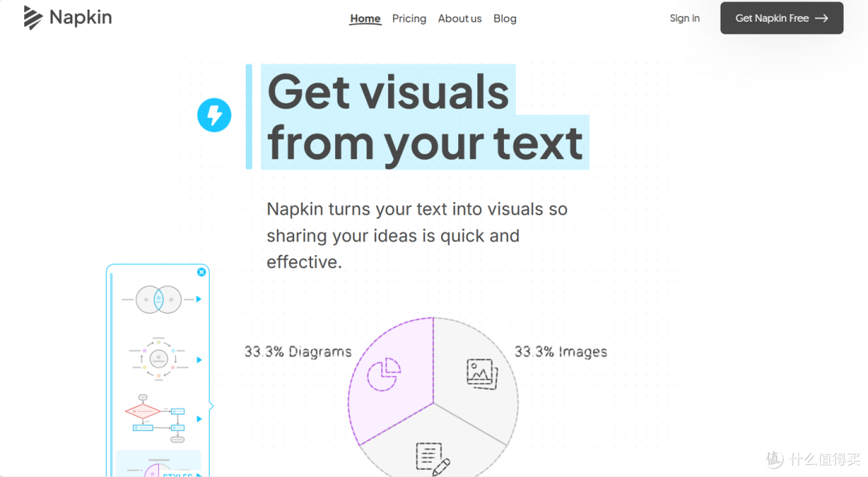Select the circular cycle diagram thumbnail
868x477 pixels.
click(x=159, y=359)
